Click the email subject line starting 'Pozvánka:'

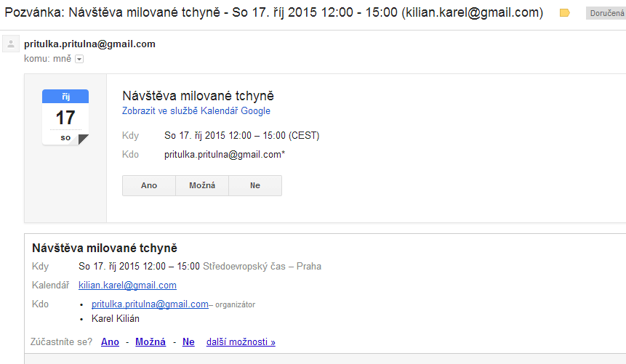(274, 12)
